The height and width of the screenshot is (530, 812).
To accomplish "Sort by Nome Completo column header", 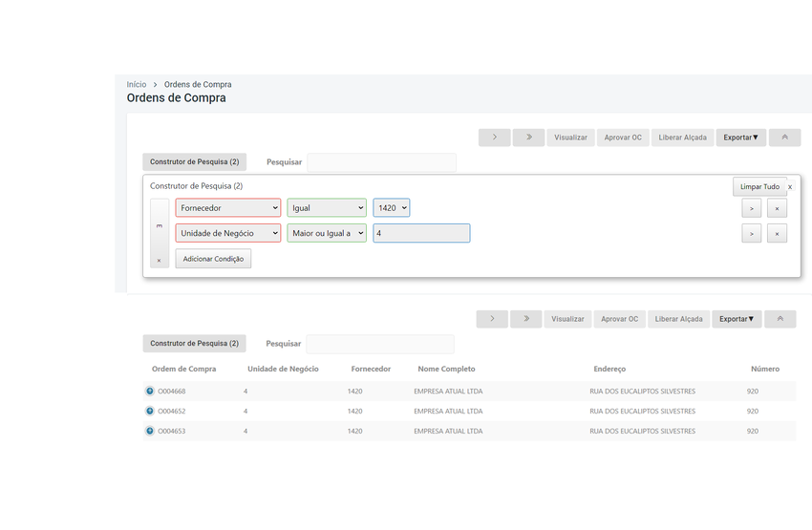I will 446,369.
